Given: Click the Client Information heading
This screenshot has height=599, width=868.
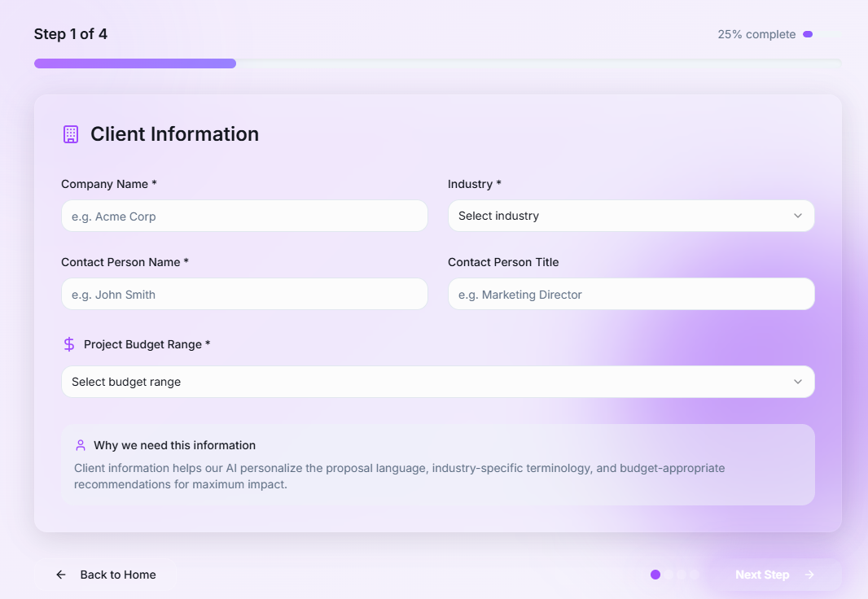Looking at the screenshot, I should [x=174, y=134].
